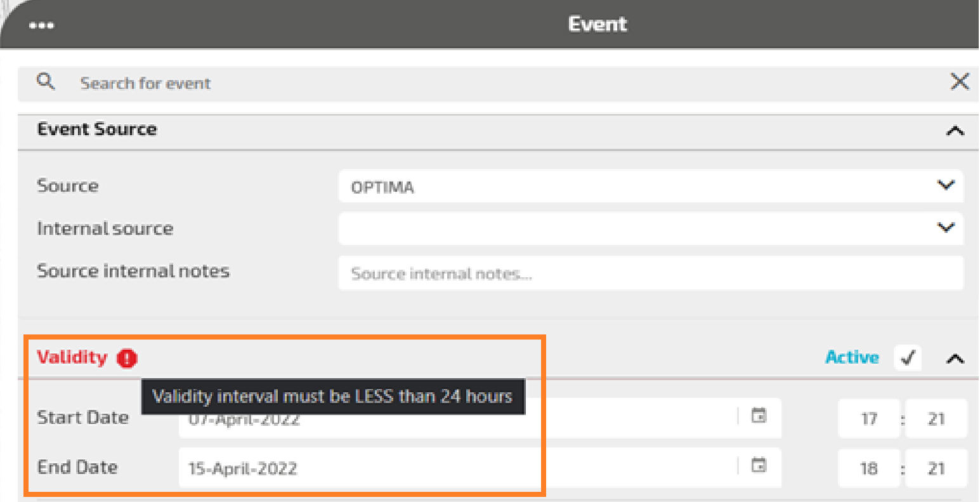The width and height of the screenshot is (980, 502).
Task: Toggle the Active checkbox
Action: point(908,358)
